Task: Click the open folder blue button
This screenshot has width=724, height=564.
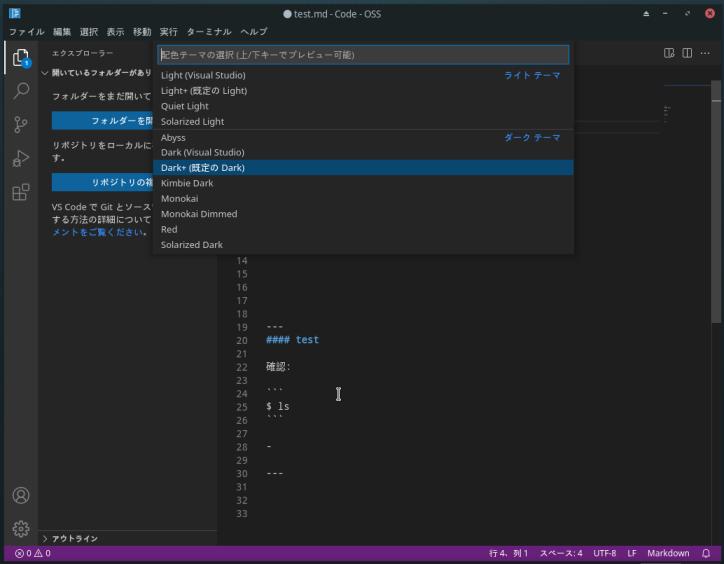Action: [x=102, y=121]
